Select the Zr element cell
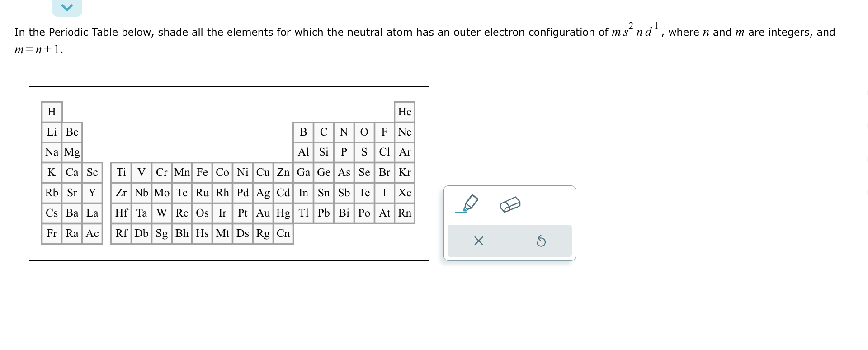Viewport: 868px width, 350px height. tap(121, 193)
